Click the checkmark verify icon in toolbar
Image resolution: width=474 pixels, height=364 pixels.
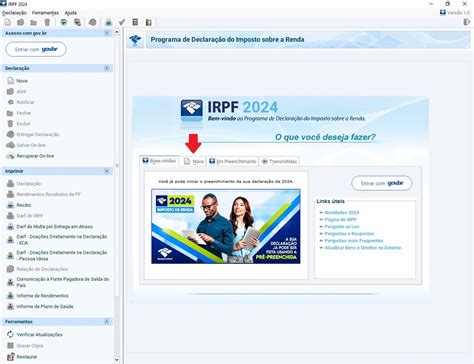pos(122,22)
